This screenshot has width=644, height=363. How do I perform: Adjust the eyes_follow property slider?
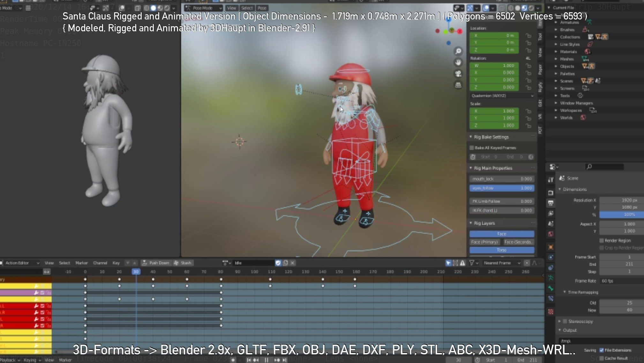502,188
